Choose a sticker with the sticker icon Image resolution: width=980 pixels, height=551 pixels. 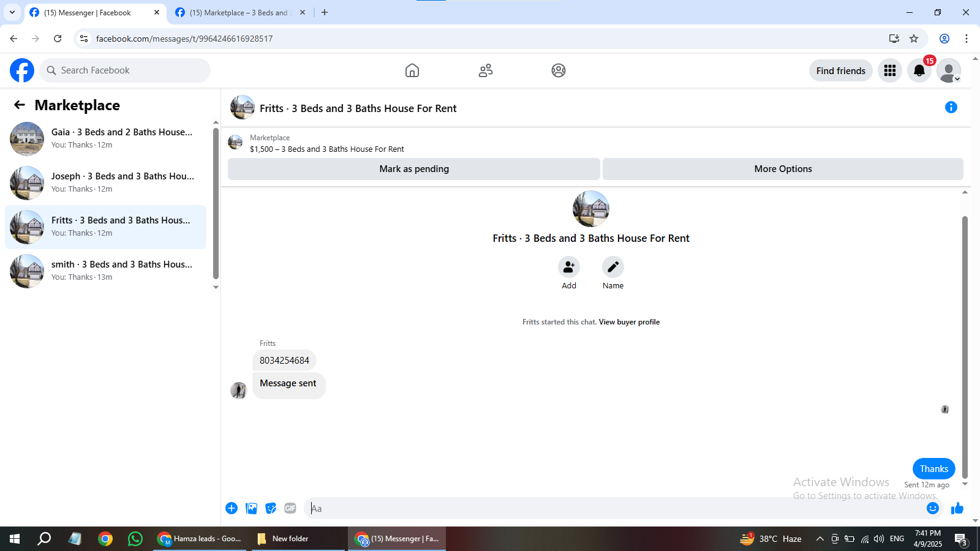pos(271,508)
